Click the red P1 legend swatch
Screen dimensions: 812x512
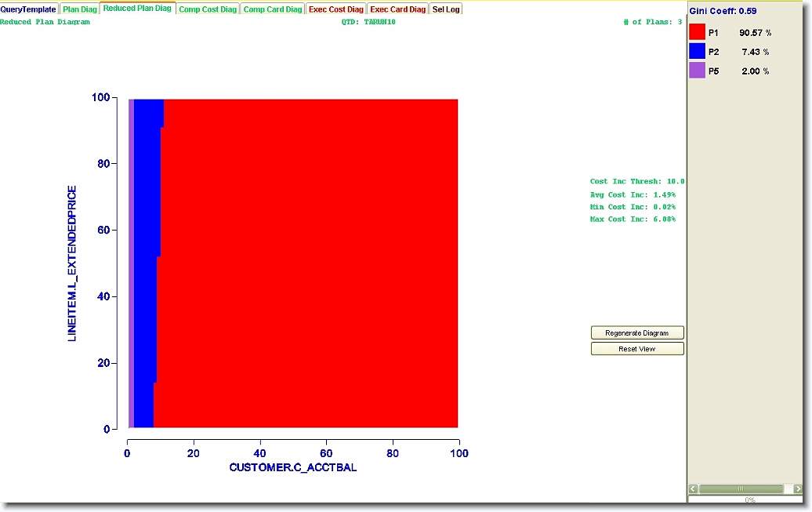[x=697, y=32]
